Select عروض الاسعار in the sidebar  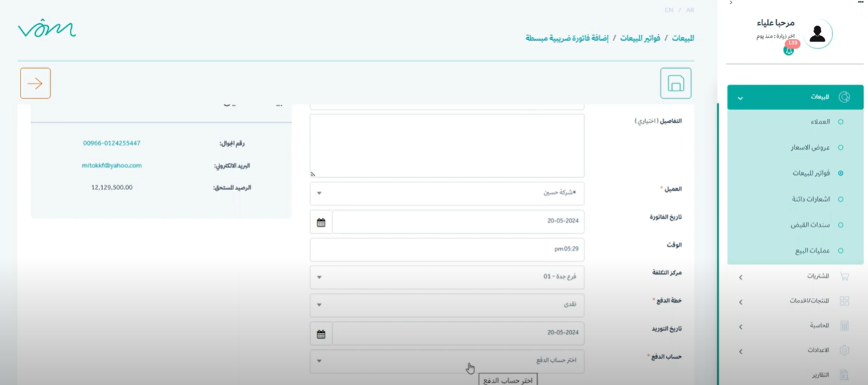coord(810,148)
